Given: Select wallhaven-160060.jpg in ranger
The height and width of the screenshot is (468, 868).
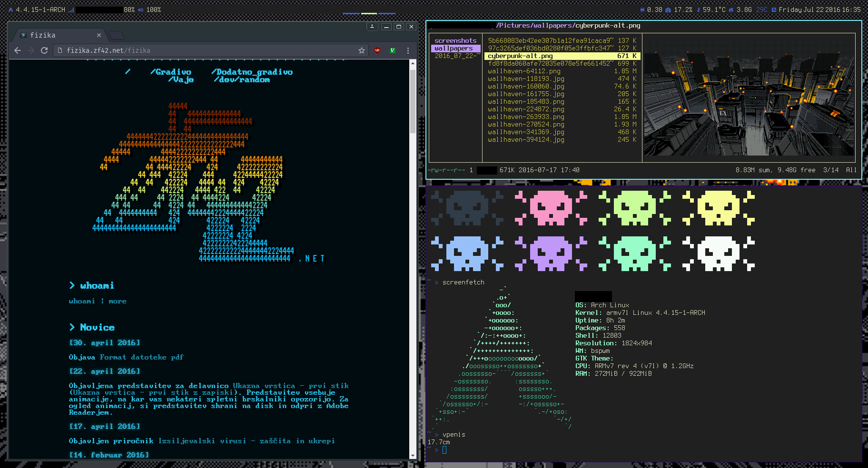Looking at the screenshot, I should click(562, 87).
